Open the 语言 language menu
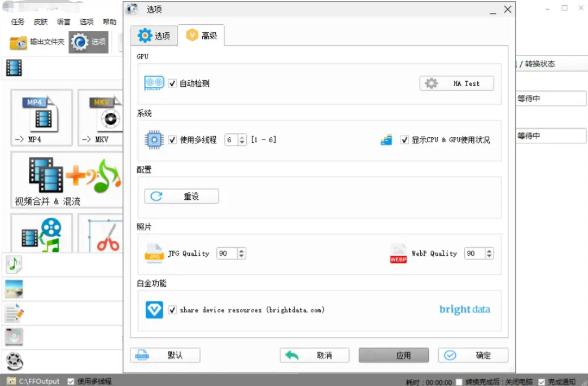The width and height of the screenshot is (588, 386). point(63,22)
